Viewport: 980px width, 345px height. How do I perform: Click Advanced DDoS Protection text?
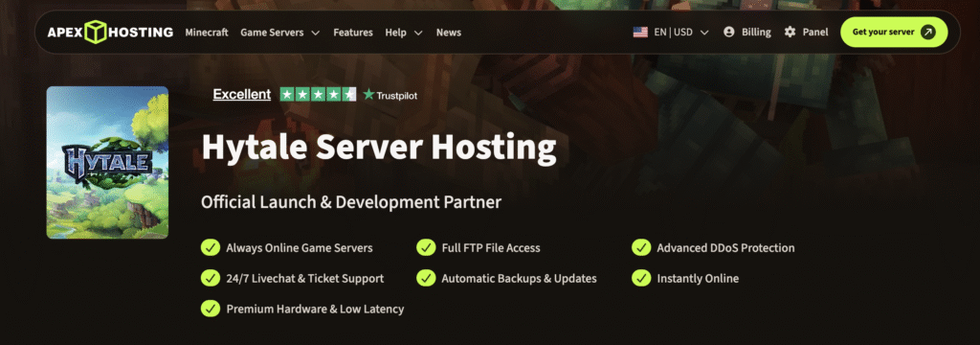(725, 248)
